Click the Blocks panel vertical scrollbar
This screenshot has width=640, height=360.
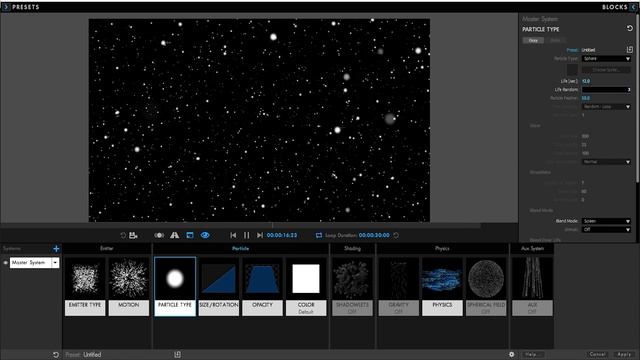638,98
